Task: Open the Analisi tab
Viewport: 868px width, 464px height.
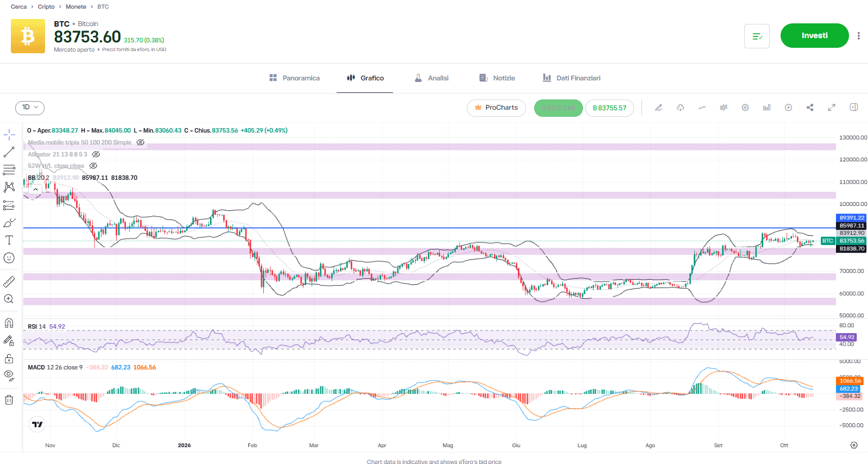Action: pos(432,78)
